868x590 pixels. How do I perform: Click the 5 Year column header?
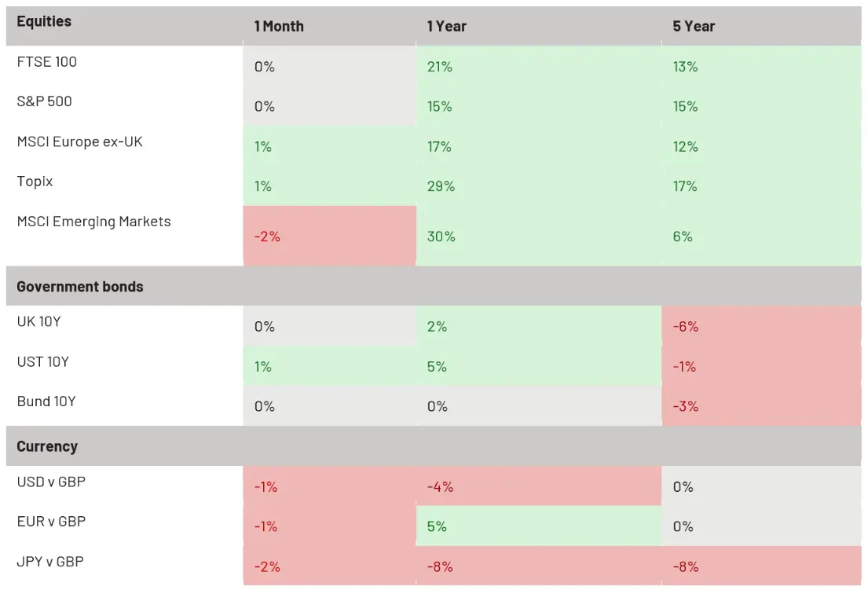tap(694, 27)
